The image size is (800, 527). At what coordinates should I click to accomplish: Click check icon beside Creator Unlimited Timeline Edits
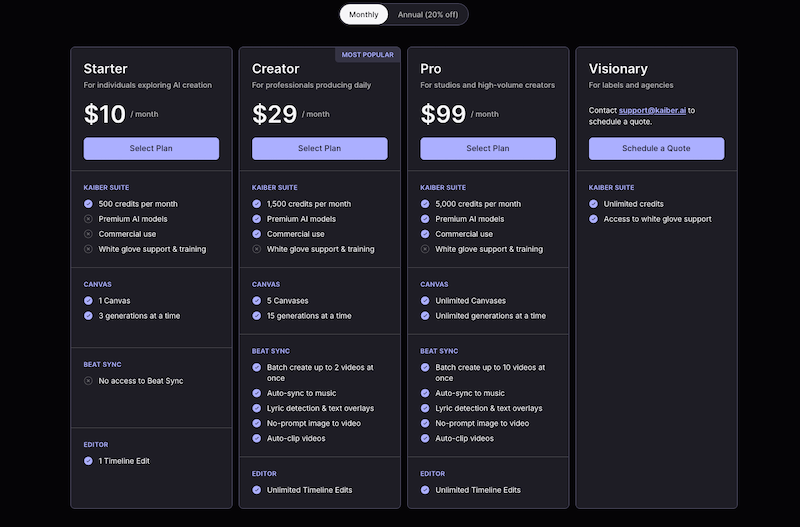(257, 490)
